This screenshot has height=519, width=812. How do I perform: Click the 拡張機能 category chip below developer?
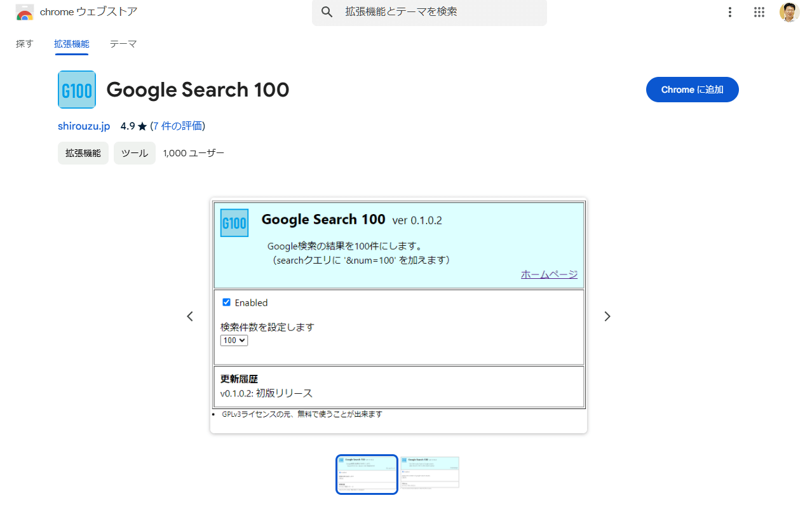[83, 153]
